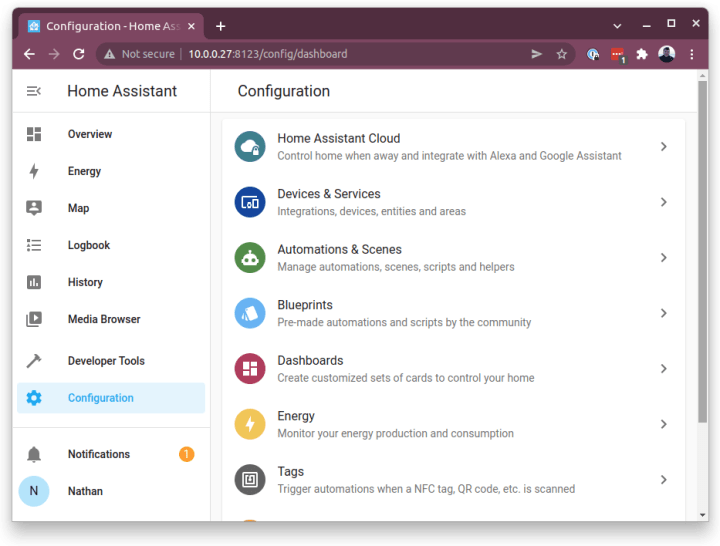Viewport: 720px width, 546px height.
Task: Select the Configuration browser tab
Action: point(110,26)
